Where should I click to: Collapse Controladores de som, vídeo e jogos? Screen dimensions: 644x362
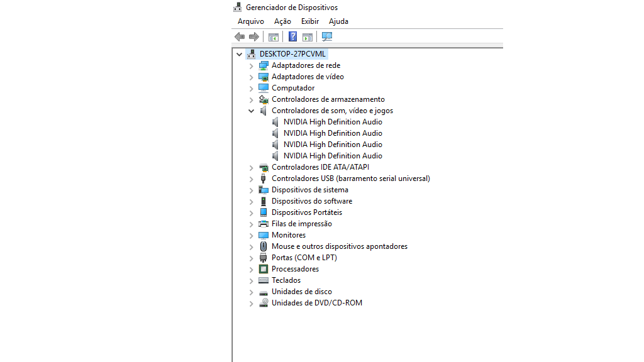(251, 111)
